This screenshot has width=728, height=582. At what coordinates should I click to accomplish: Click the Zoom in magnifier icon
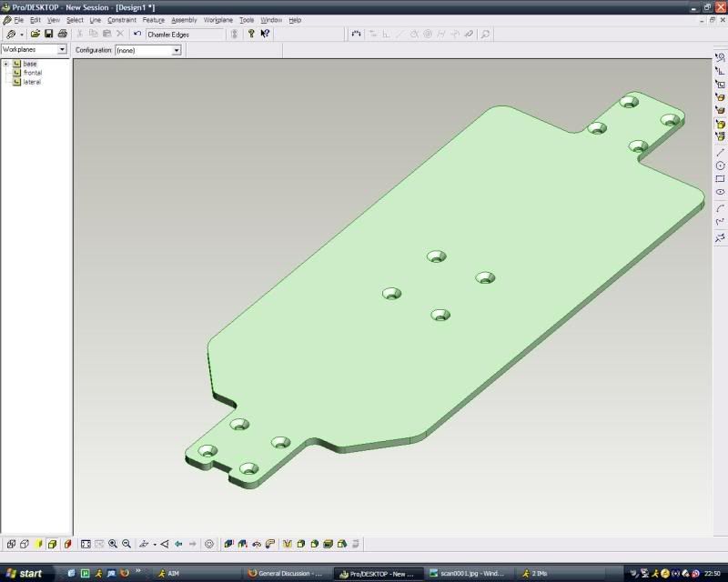pyautogui.click(x=113, y=544)
